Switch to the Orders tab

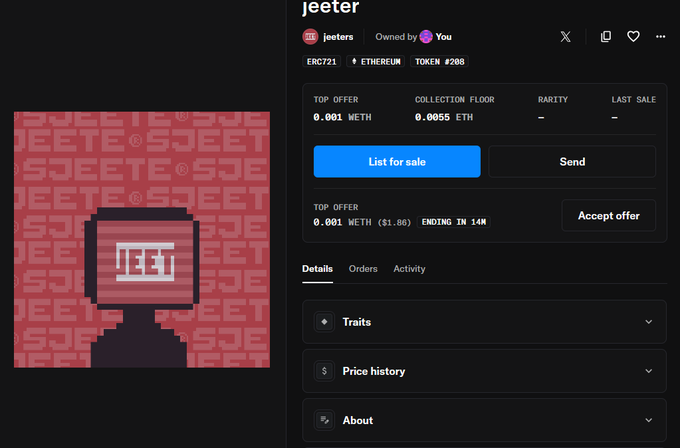[x=363, y=269]
